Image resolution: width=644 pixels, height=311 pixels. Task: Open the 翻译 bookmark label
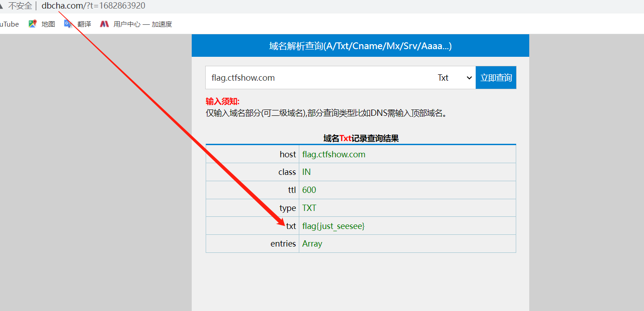84,24
